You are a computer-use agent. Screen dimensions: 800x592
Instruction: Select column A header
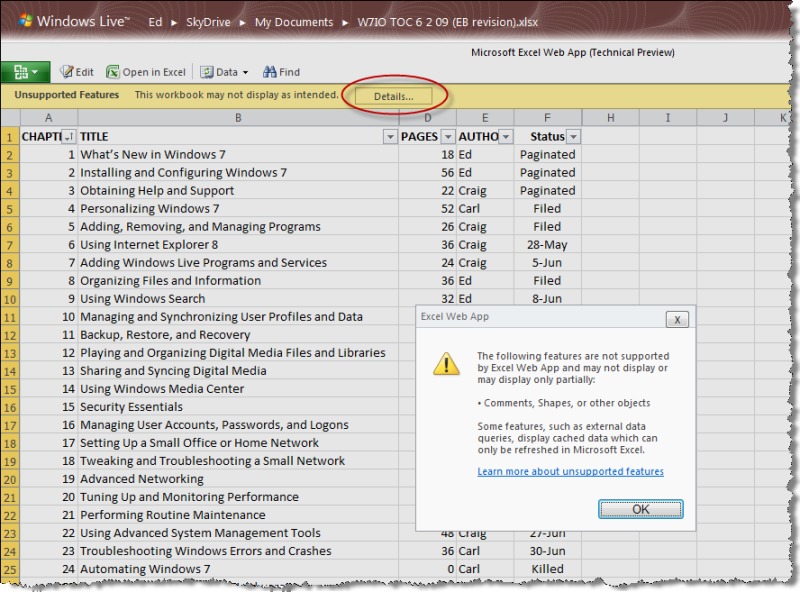pos(48,118)
